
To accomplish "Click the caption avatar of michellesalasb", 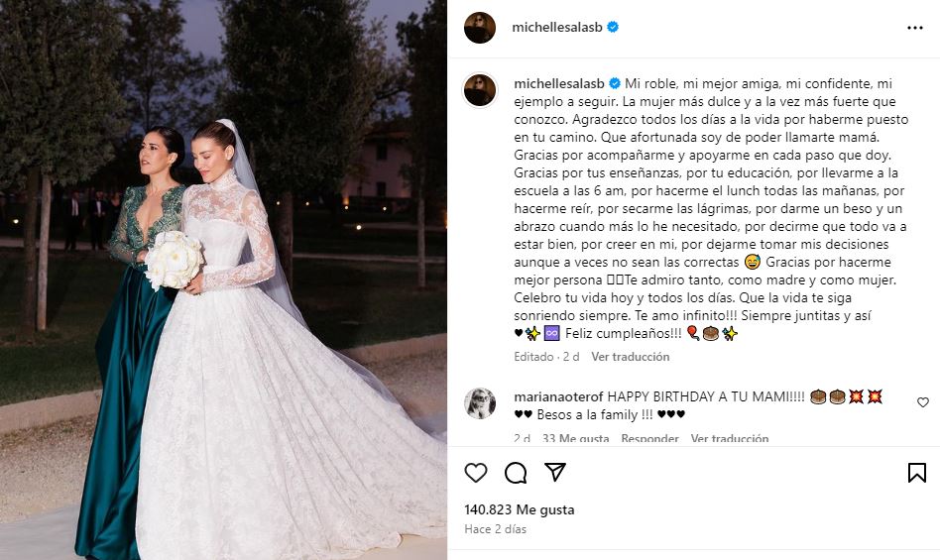I will (480, 90).
